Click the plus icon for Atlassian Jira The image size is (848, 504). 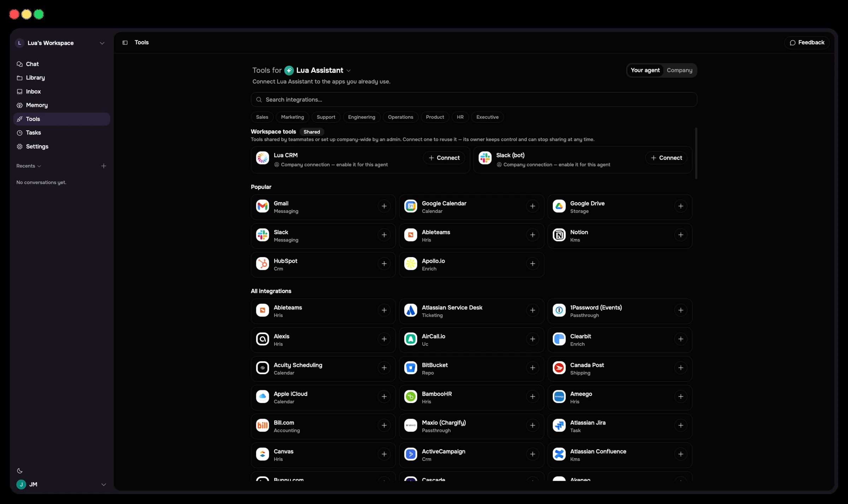(x=681, y=426)
